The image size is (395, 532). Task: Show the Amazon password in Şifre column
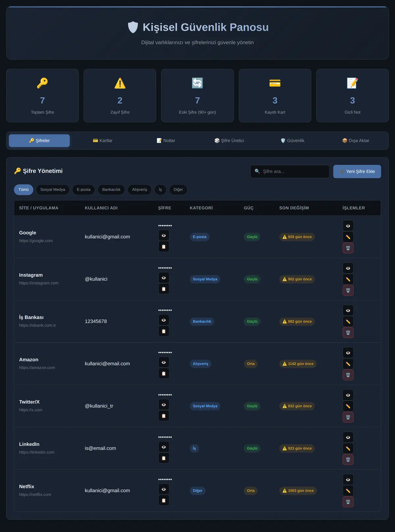164,362
